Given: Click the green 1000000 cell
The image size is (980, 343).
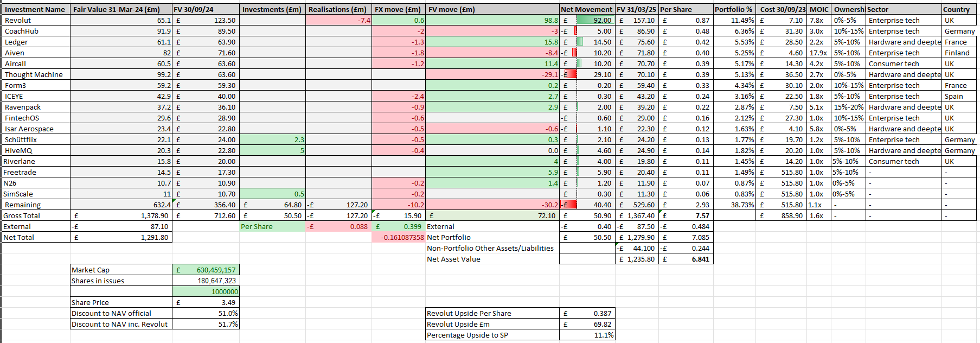Looking at the screenshot, I should pyautogui.click(x=206, y=291).
